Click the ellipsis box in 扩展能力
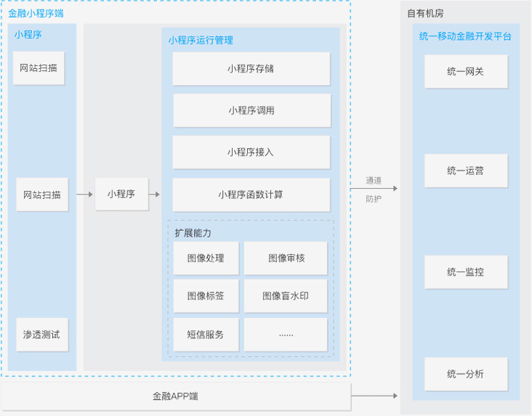 286,335
